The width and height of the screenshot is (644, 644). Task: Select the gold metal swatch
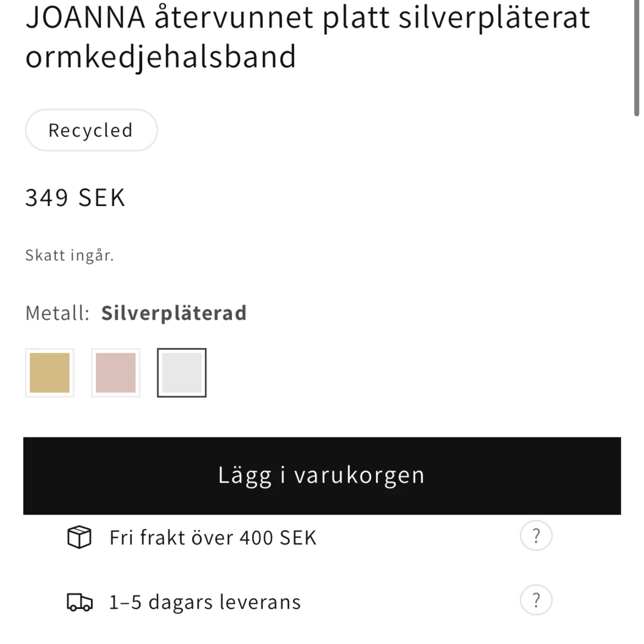[50, 373]
